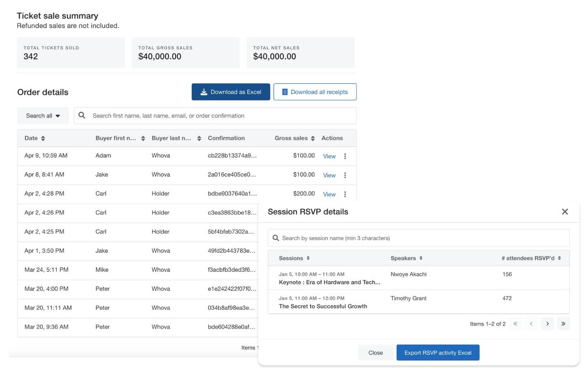This screenshot has height=375, width=588.
Task: Sort the Speakers column in RSVP details
Action: click(420, 258)
